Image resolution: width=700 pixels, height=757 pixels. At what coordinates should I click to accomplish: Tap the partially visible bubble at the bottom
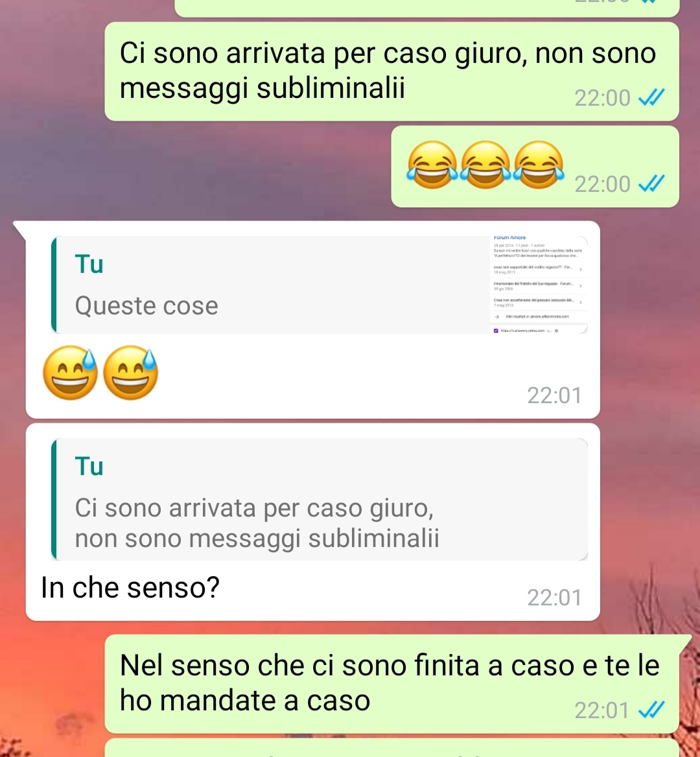[x=392, y=747]
